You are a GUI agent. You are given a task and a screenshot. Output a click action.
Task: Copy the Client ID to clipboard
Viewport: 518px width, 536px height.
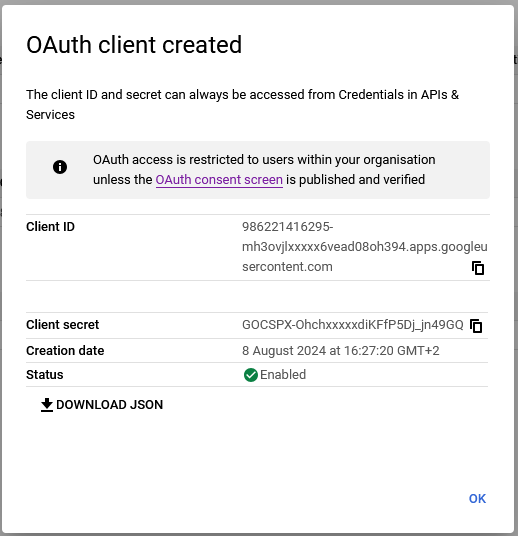478,268
